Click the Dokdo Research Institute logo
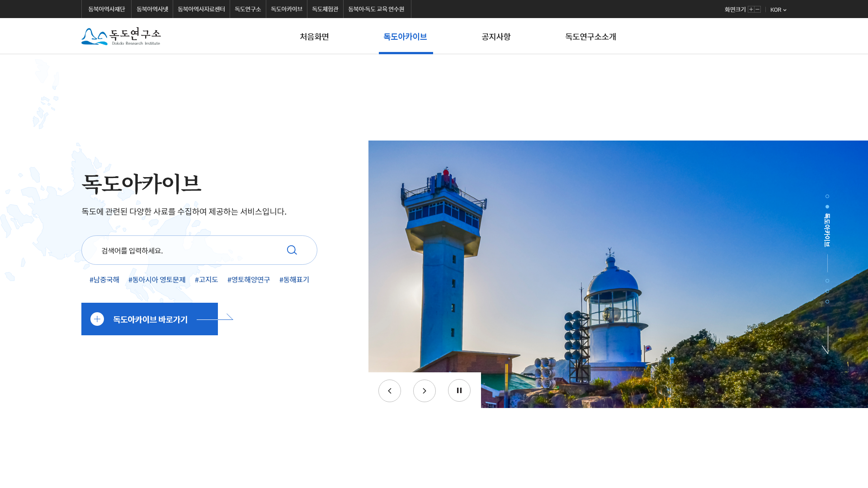Image resolution: width=868 pixels, height=488 pixels. tap(121, 36)
